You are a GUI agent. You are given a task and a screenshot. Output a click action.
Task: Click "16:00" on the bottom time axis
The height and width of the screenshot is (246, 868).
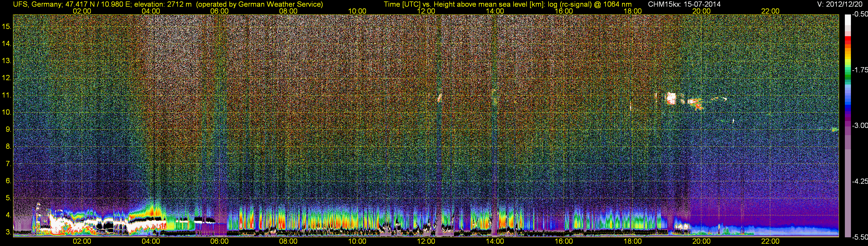click(564, 241)
